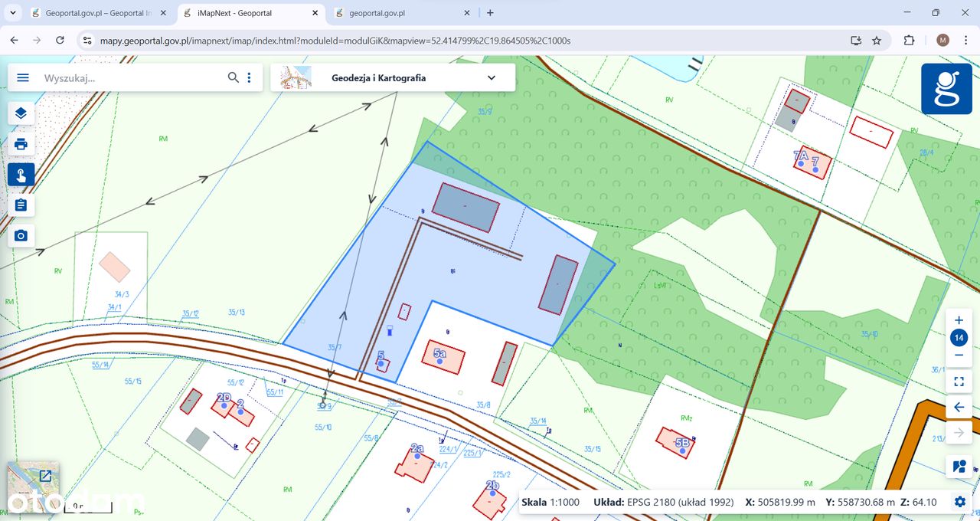Viewport: 980px width, 521px height.
Task: Open coordinate settings gear
Action: [960, 502]
